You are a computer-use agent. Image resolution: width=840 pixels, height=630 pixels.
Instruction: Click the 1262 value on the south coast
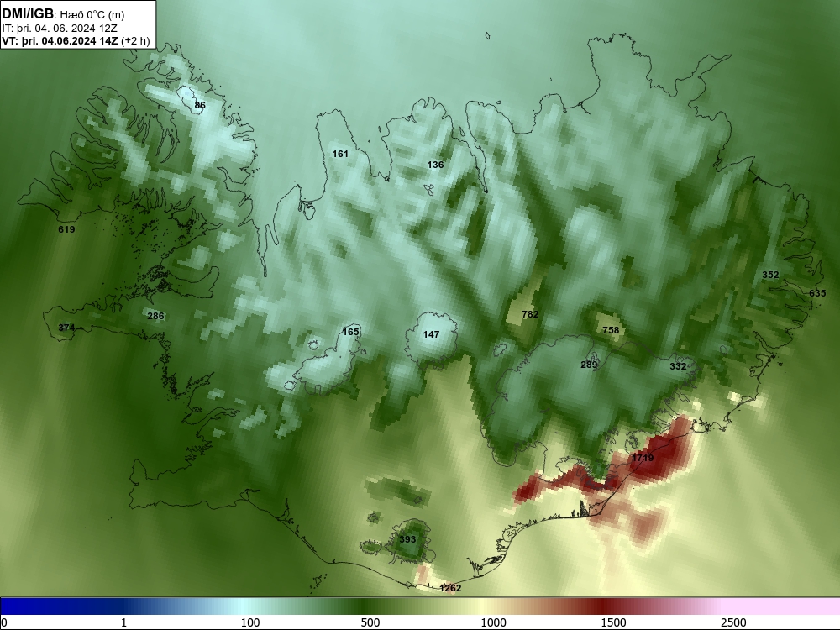click(x=450, y=588)
